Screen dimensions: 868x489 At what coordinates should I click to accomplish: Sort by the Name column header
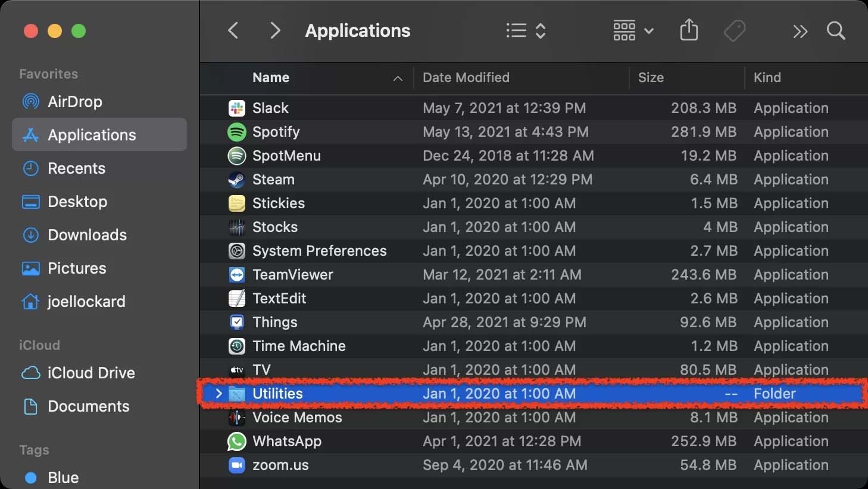[x=271, y=77]
